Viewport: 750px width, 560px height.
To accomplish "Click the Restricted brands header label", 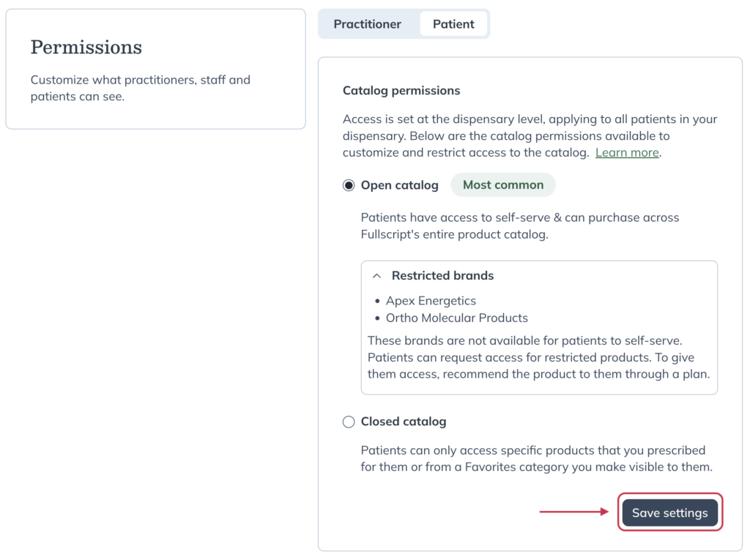I will [442, 276].
